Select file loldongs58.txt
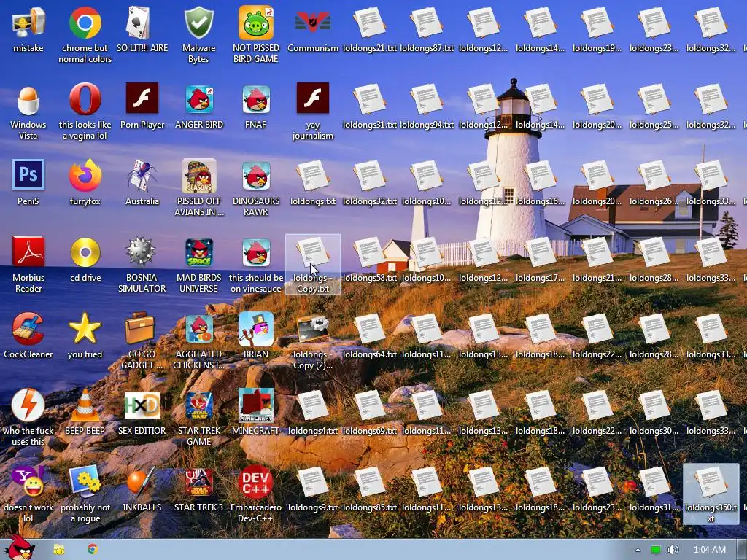Image resolution: width=747 pixels, height=560 pixels. pos(370,252)
